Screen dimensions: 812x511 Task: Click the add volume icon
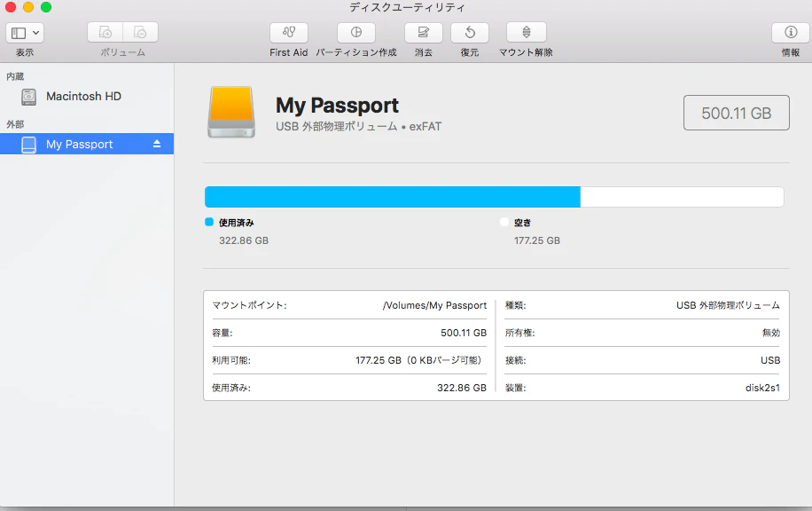click(105, 32)
